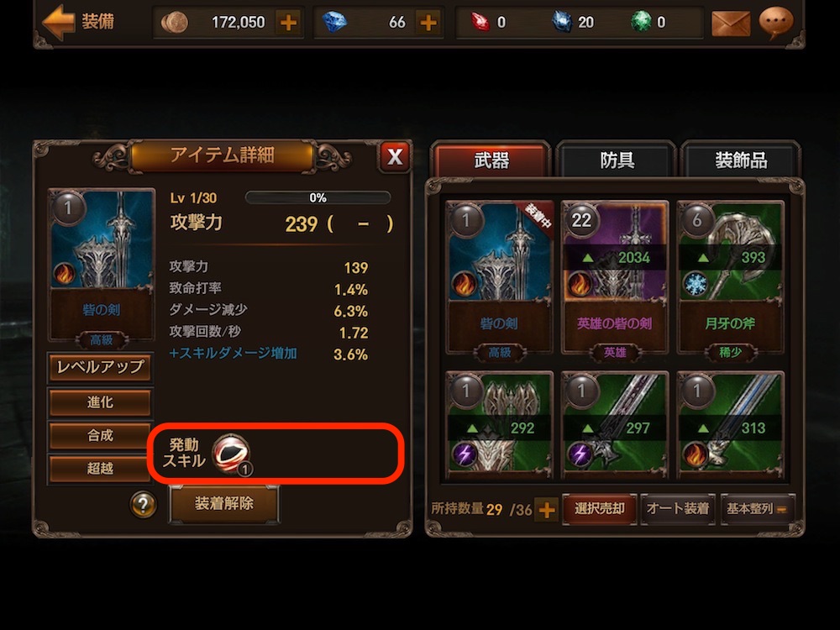Switch to the 装飾品 tab

[741, 160]
